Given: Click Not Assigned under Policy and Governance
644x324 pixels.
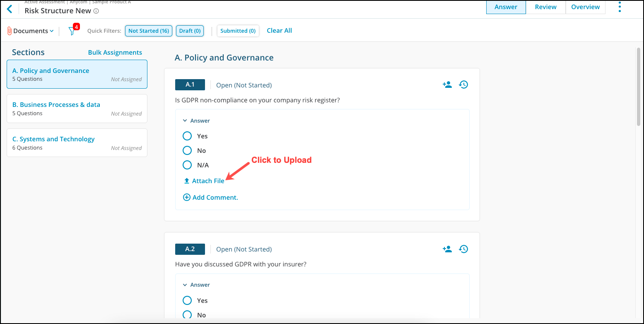Looking at the screenshot, I should (x=126, y=80).
